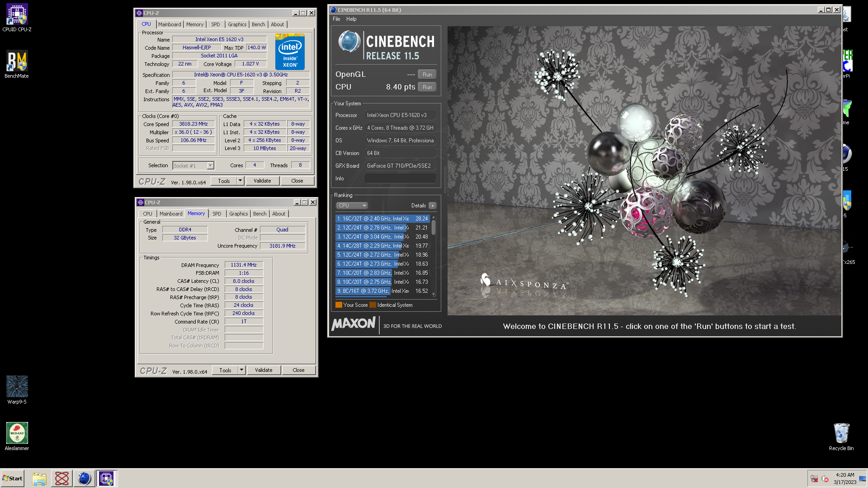Click the DRAM Frequency value 1131.4 MHz

244,265
